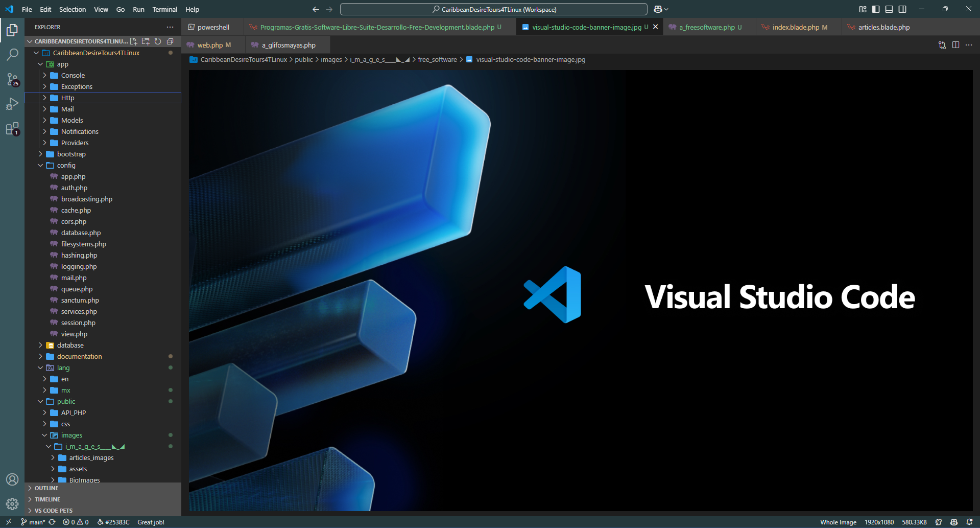Open the Copilot chat icon in title bar

pyautogui.click(x=658, y=9)
